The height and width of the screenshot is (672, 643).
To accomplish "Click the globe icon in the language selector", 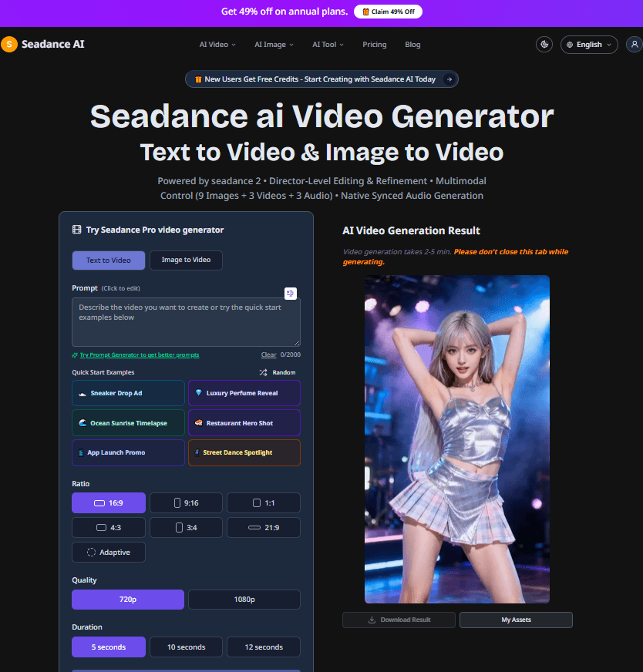I will pyautogui.click(x=570, y=45).
